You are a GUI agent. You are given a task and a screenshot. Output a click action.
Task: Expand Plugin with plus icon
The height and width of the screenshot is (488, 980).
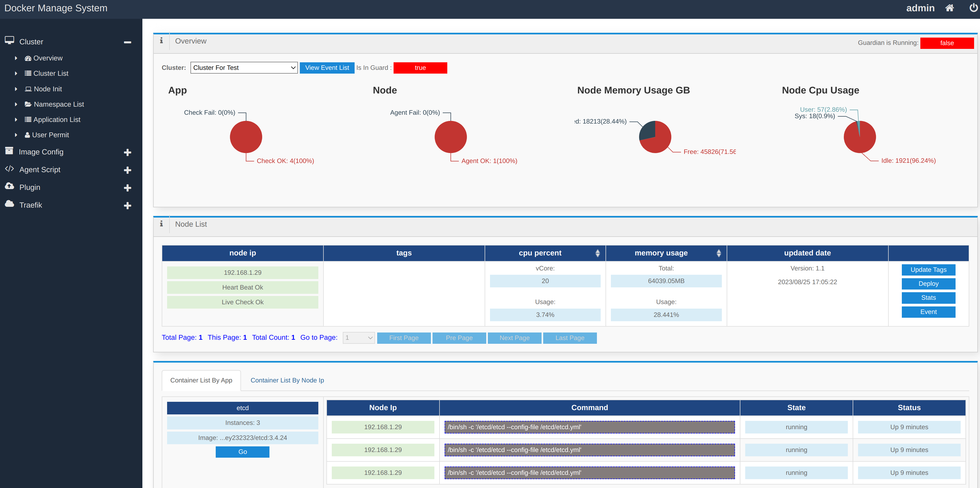127,188
